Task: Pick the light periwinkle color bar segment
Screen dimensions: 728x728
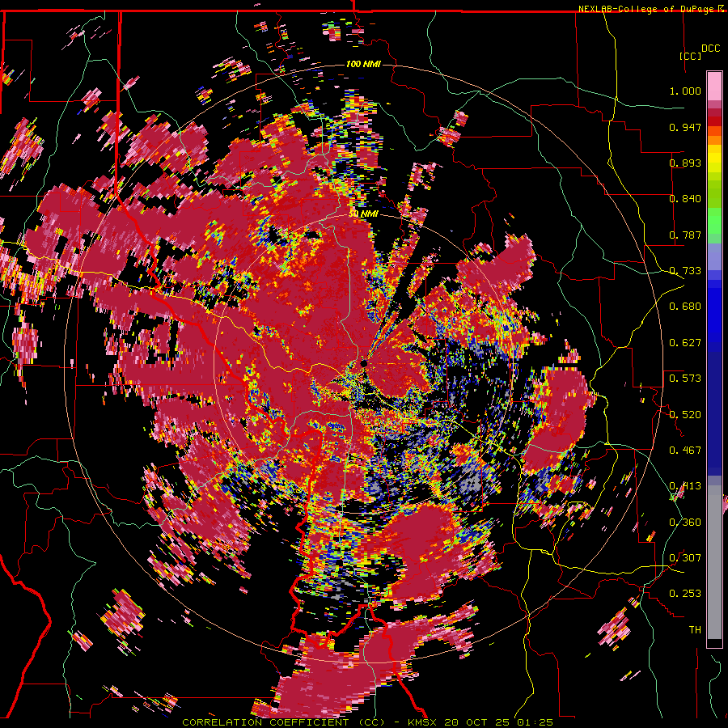Action: tap(714, 256)
